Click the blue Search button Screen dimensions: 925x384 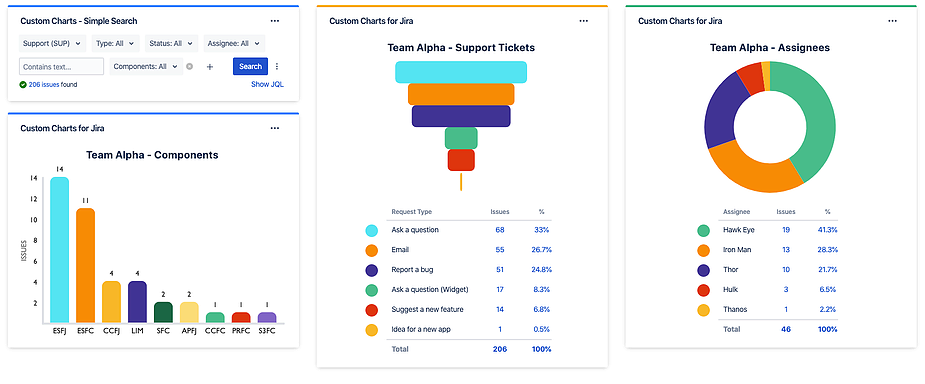(250, 67)
